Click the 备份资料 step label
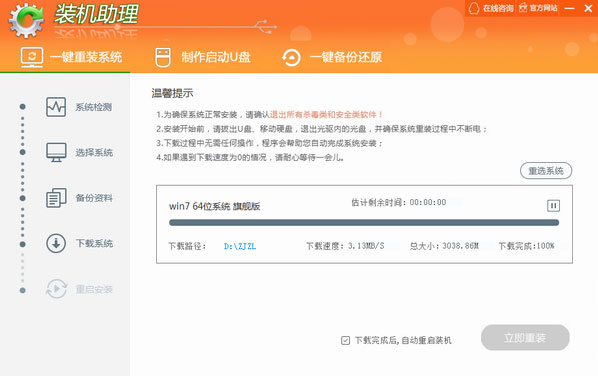 (94, 198)
